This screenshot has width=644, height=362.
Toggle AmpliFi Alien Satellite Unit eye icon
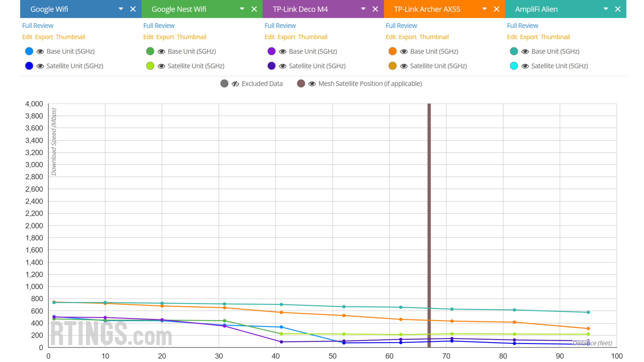(x=525, y=66)
